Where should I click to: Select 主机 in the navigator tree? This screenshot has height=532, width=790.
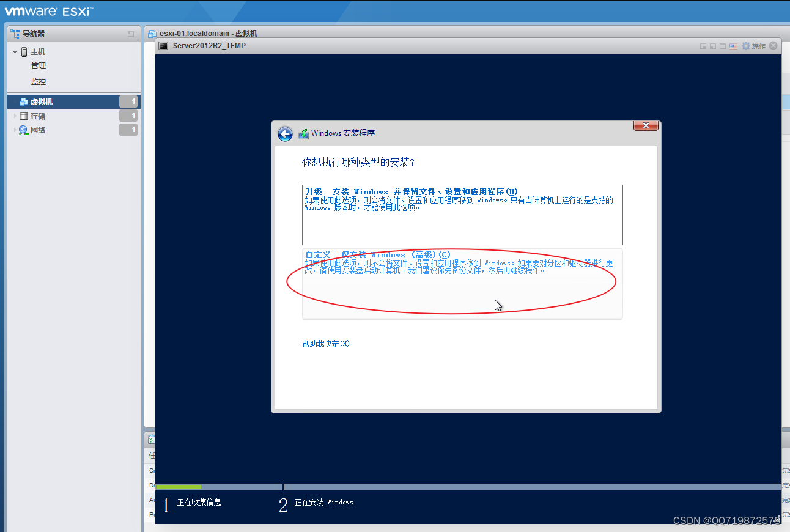click(x=38, y=52)
